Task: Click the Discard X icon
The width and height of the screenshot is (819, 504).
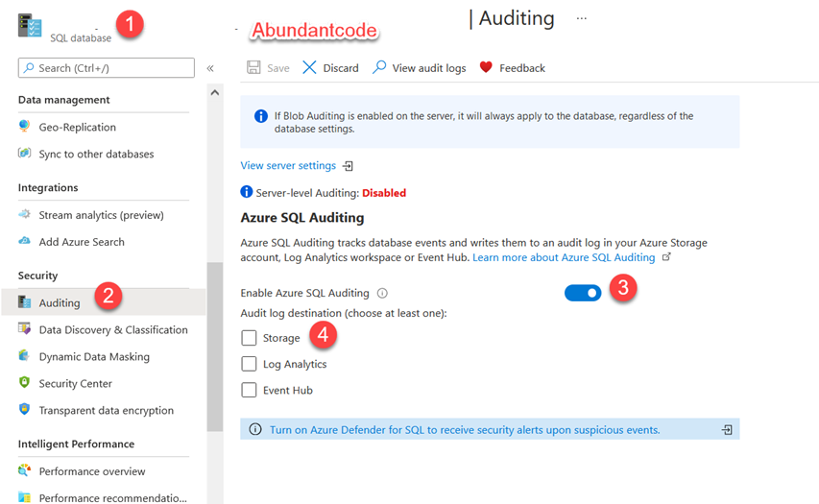Action: click(x=309, y=67)
